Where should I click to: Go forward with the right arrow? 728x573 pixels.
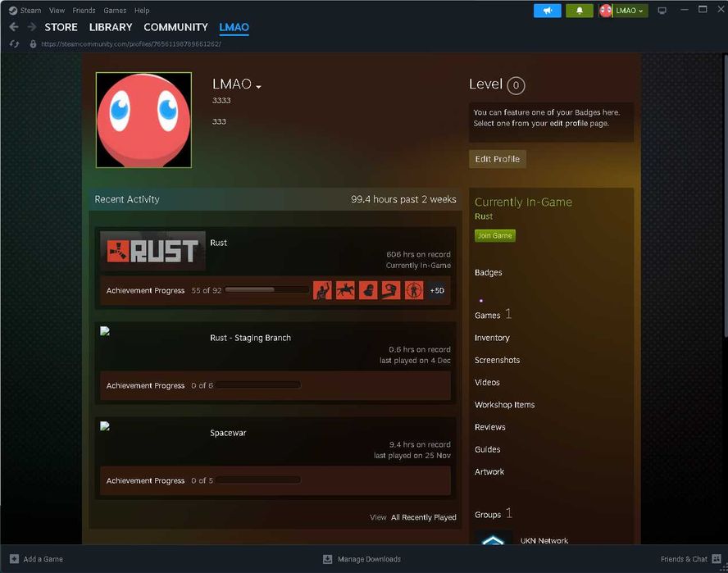(x=32, y=27)
